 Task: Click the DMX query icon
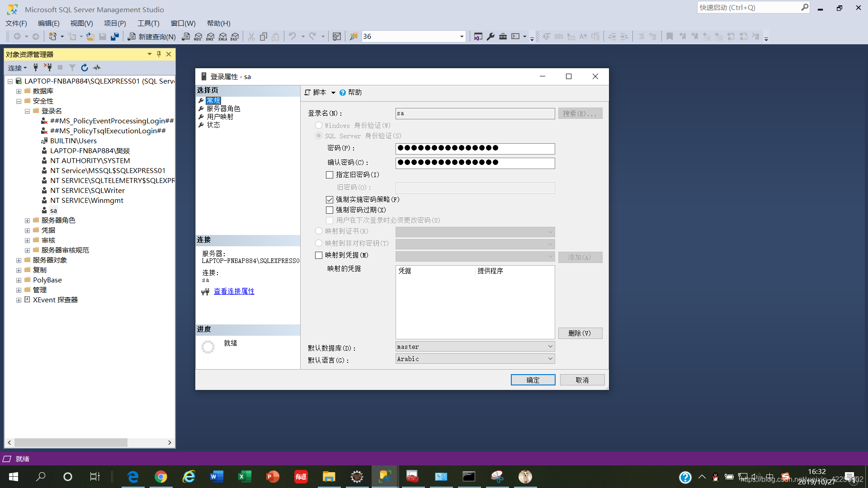tap(210, 37)
